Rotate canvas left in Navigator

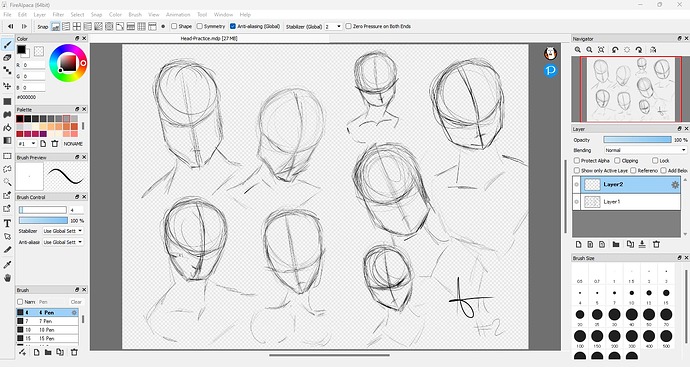615,50
